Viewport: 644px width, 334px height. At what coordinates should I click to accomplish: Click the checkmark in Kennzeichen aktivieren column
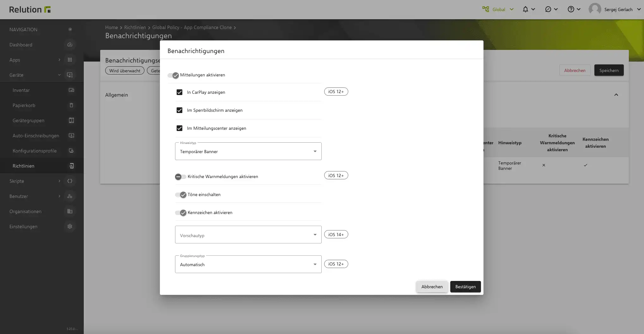586,165
